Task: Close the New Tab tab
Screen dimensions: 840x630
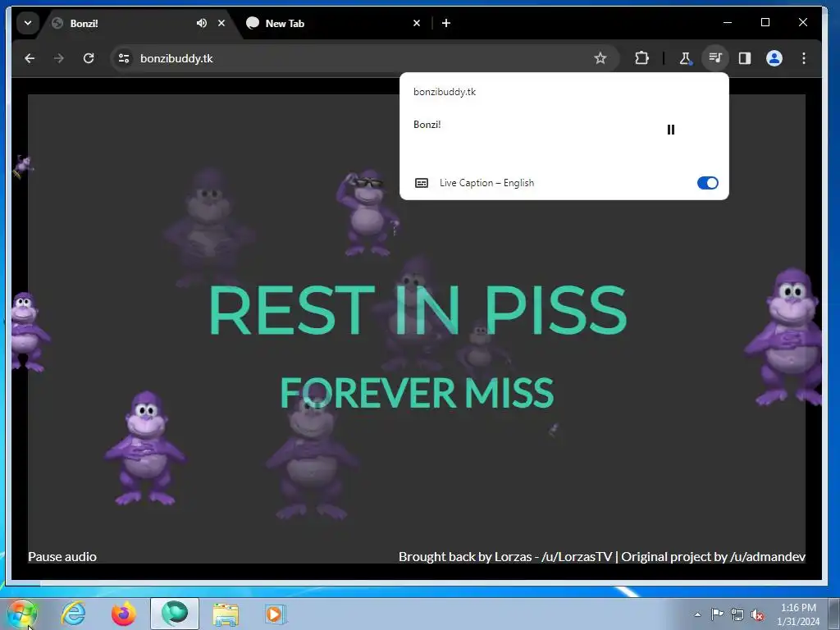Action: point(417,23)
